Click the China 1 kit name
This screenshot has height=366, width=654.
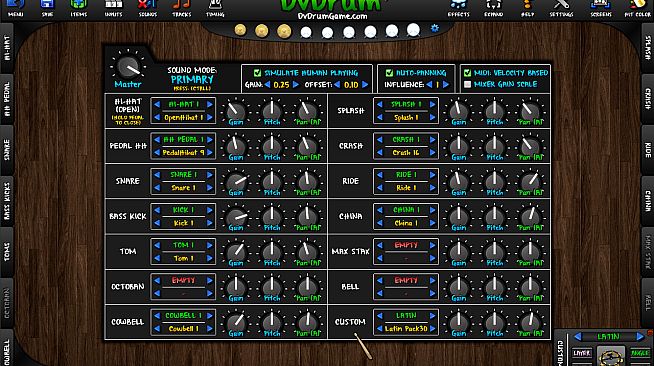(x=406, y=210)
